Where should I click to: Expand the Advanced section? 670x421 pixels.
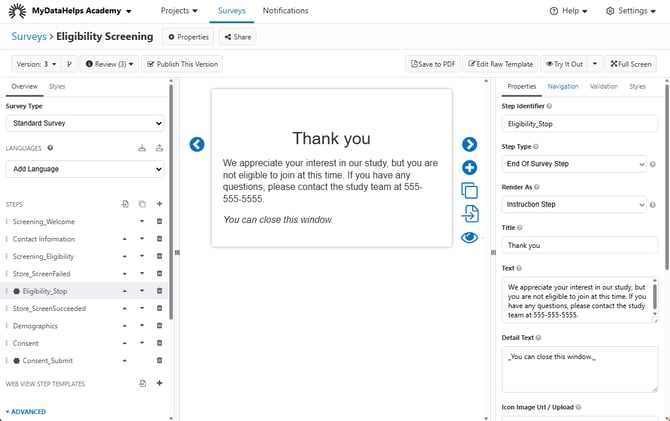pyautogui.click(x=26, y=411)
